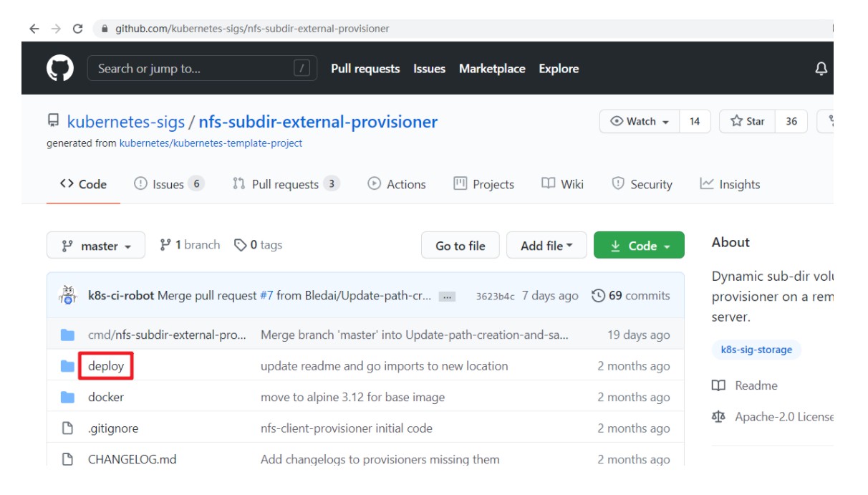Click file icon next to .gitignore
The image size is (868, 495).
point(67,428)
